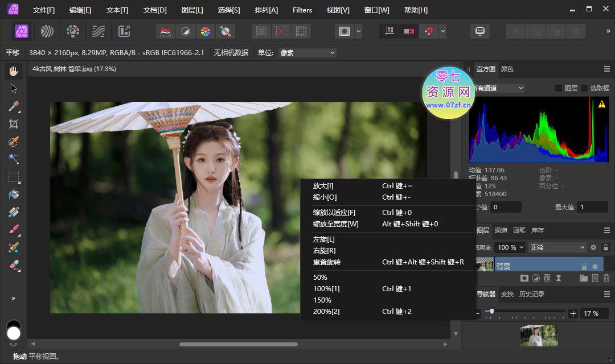Click the Assistant robot icon

tap(480, 31)
